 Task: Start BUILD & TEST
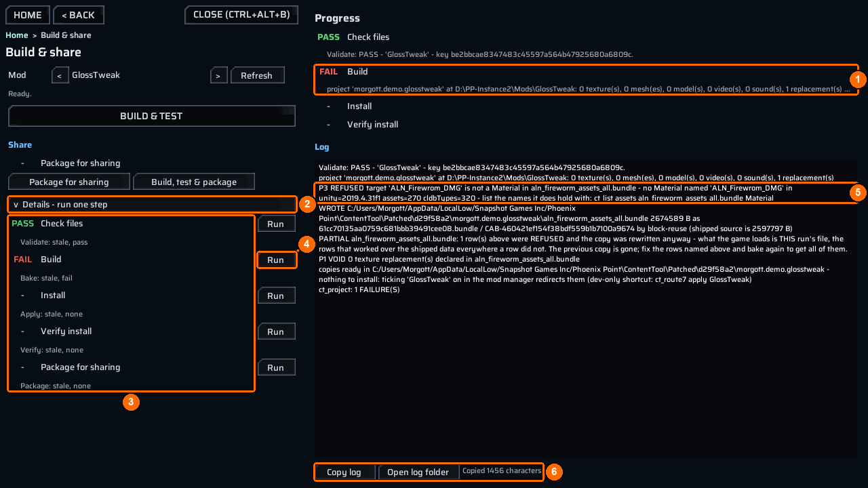[151, 116]
